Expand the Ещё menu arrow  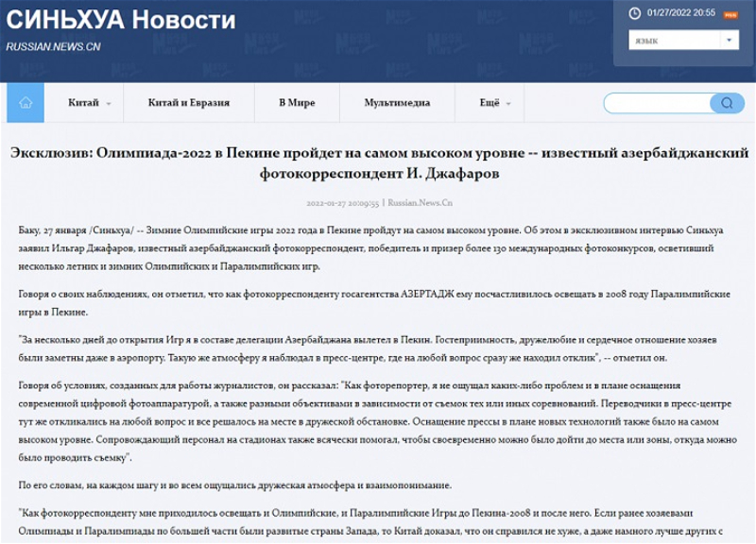(508, 104)
